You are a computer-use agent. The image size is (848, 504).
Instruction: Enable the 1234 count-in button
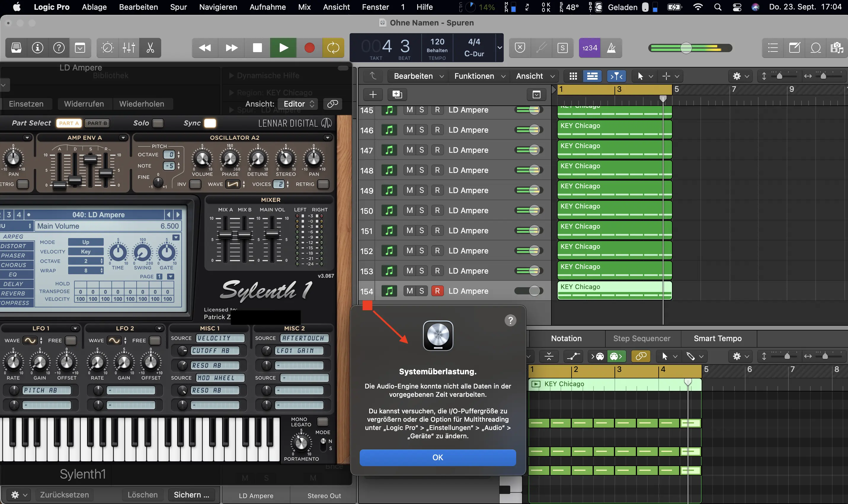(x=589, y=48)
